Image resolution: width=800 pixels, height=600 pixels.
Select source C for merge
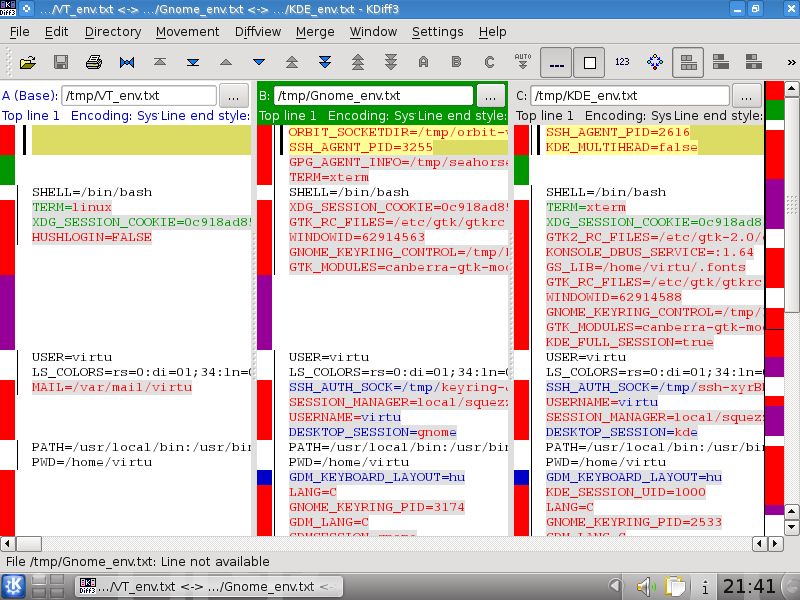(x=489, y=62)
